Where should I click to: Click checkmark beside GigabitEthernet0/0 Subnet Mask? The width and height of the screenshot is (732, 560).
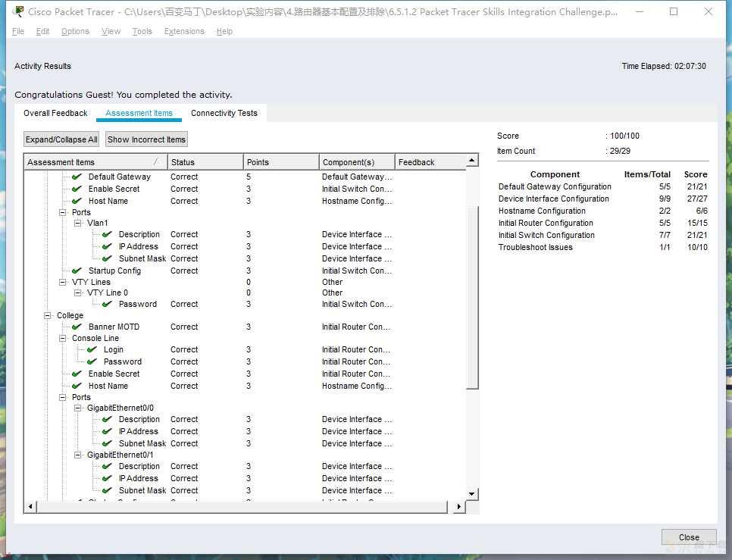point(107,443)
